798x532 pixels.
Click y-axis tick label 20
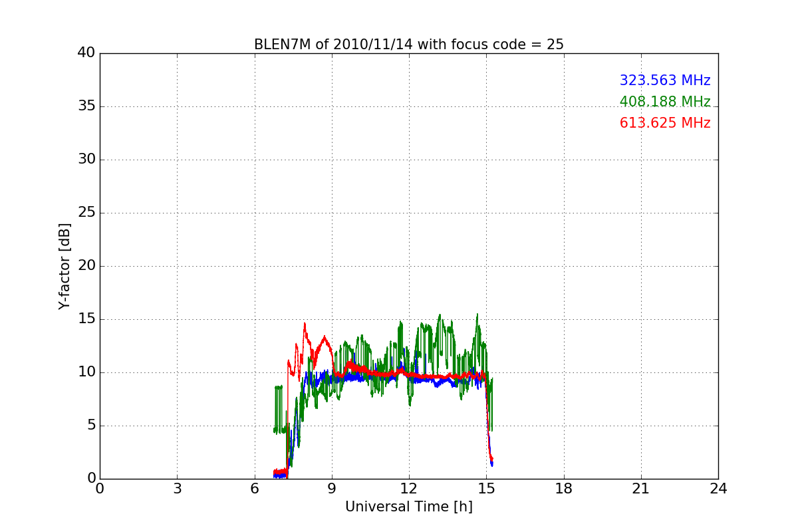click(86, 266)
